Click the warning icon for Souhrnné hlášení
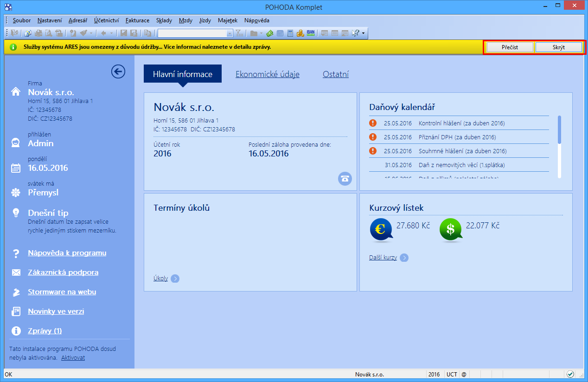This screenshot has height=382, width=588. pyautogui.click(x=373, y=151)
